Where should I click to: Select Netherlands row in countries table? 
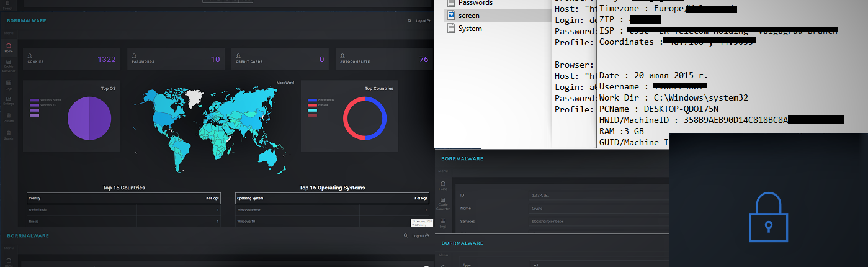pyautogui.click(x=123, y=210)
